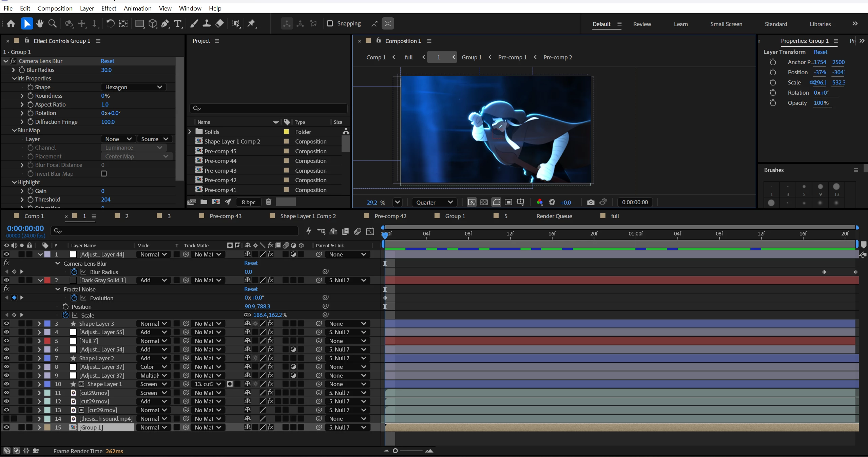The width and height of the screenshot is (868, 457).
Task: Open the 8 bpc color depth setting
Action: click(249, 202)
